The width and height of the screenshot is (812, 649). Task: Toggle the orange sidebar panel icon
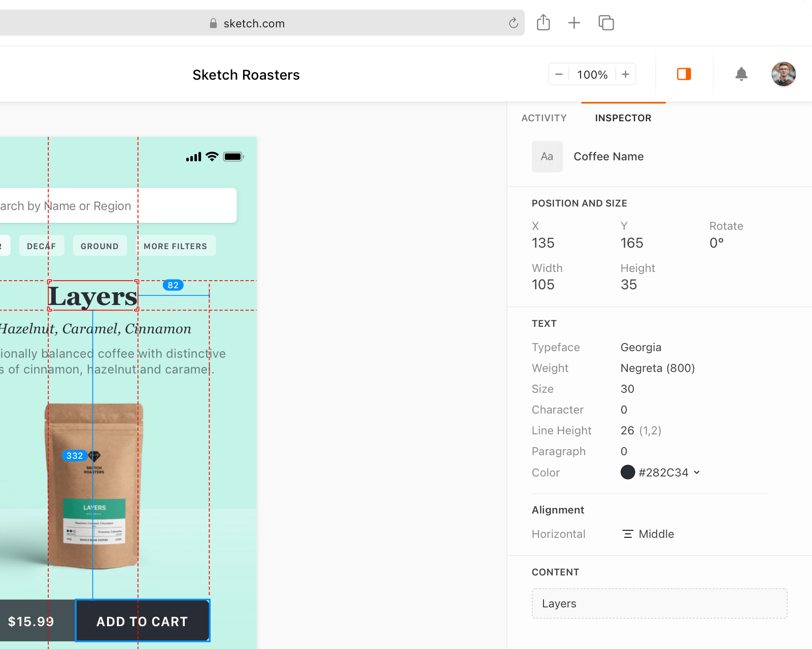coord(684,74)
